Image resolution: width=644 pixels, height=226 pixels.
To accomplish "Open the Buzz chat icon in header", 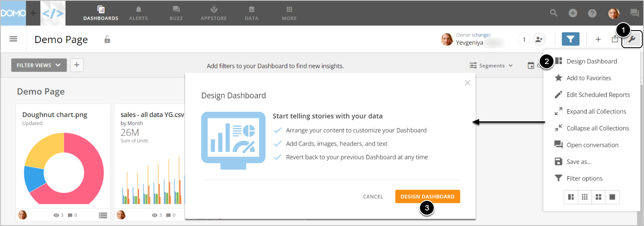I will tap(635, 13).
